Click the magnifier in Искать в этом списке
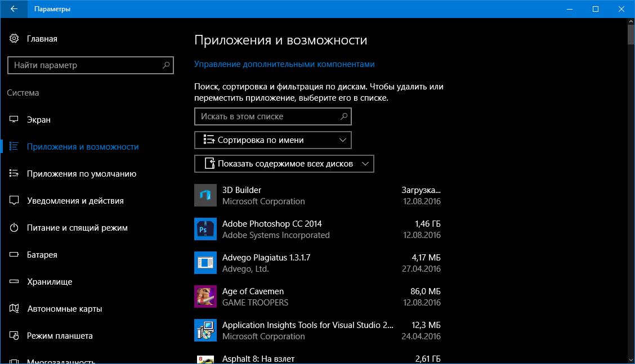635x364 pixels. 344,116
